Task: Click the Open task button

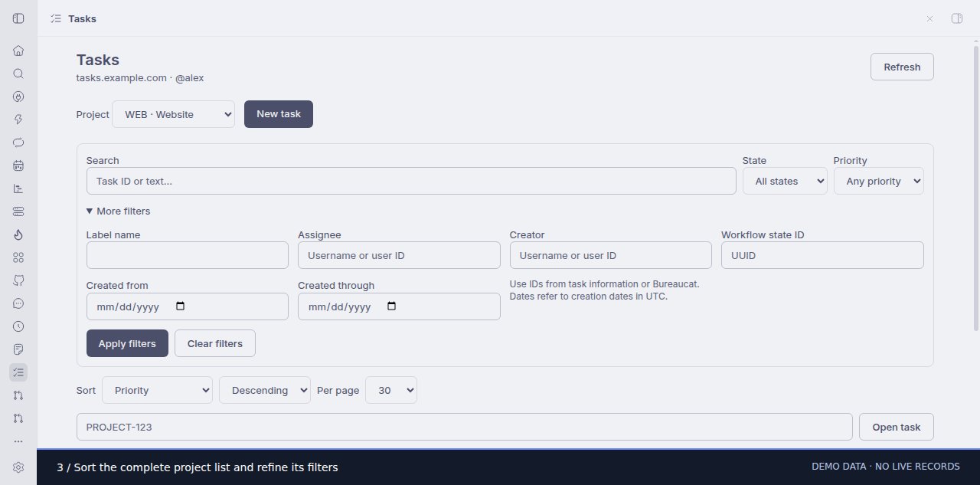Action: (x=897, y=427)
